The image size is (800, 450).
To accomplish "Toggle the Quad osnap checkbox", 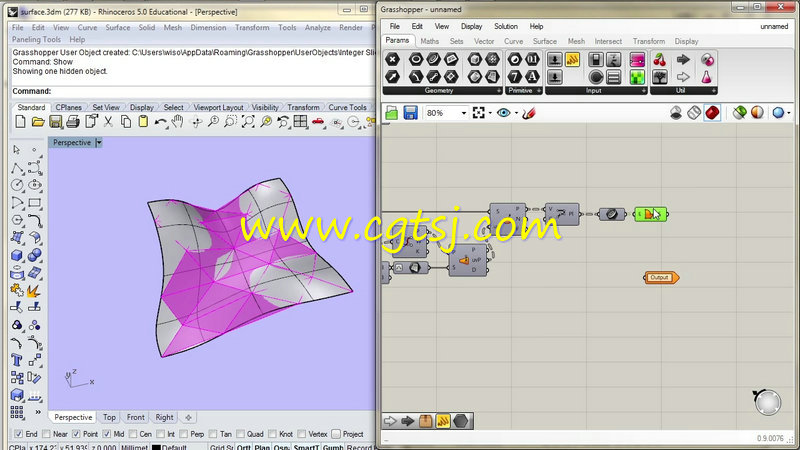I will pos(240,434).
